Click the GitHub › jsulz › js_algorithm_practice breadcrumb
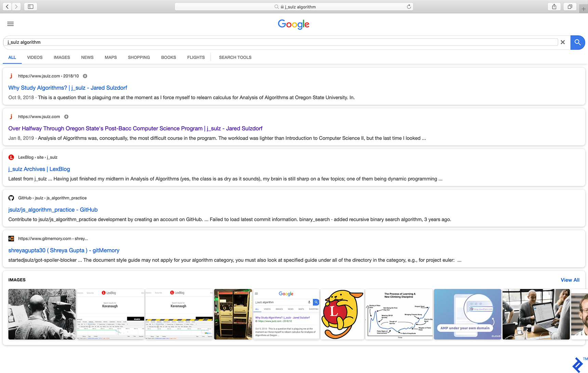 pyautogui.click(x=52, y=198)
